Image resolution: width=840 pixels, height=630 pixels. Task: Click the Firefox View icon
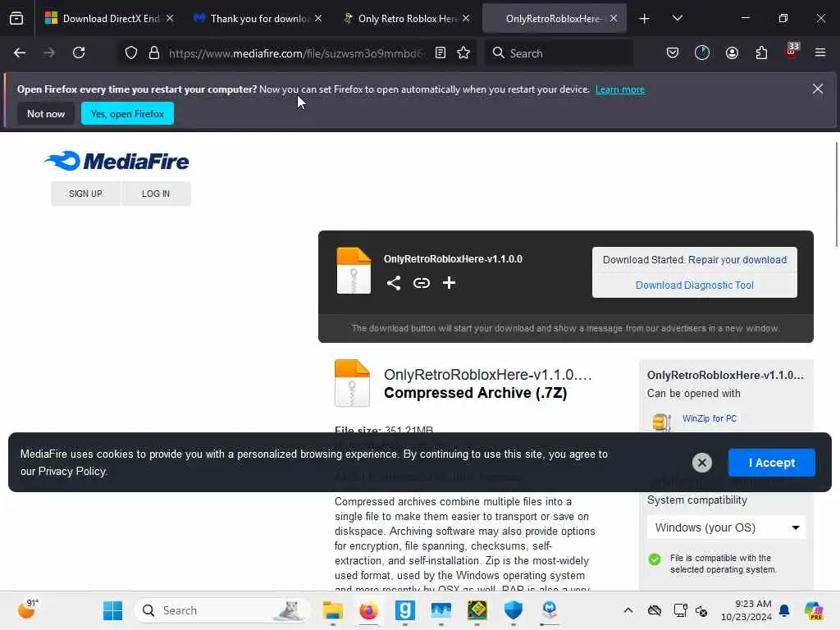pyautogui.click(x=16, y=19)
